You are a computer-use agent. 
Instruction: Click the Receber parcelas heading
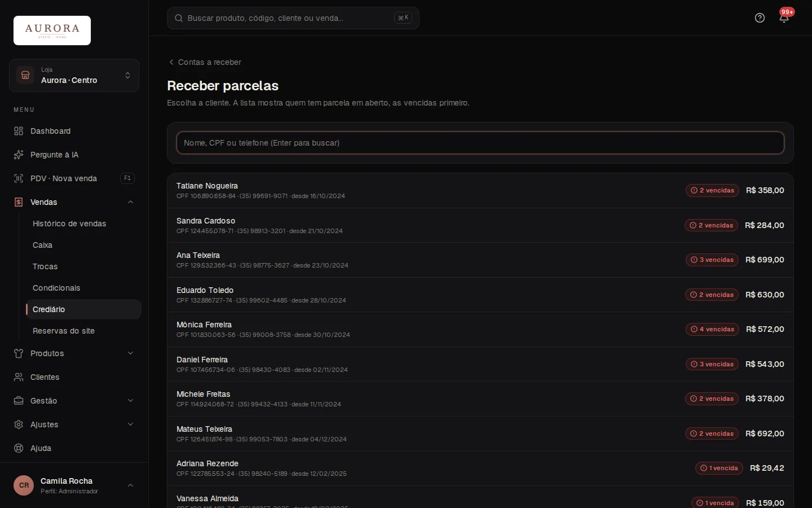[223, 86]
